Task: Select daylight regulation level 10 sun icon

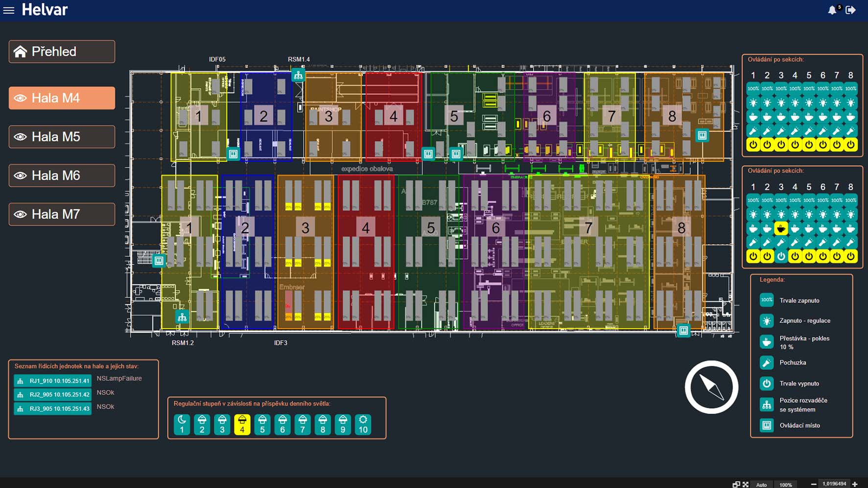Action: tap(363, 424)
